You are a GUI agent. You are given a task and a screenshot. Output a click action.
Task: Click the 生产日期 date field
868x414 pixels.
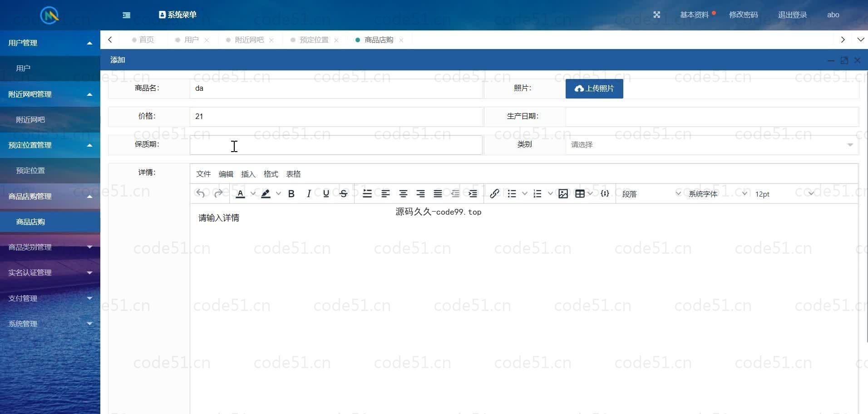(x=712, y=116)
